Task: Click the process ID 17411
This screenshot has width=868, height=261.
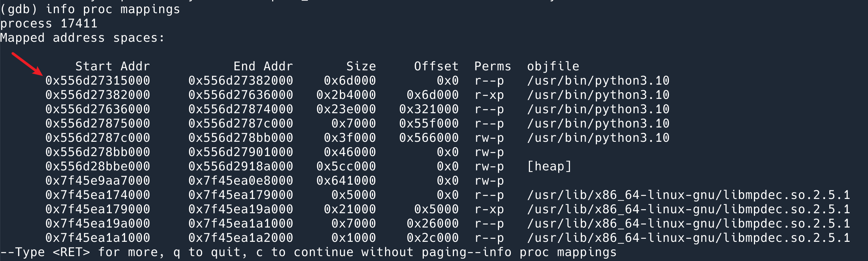Action: click(x=79, y=23)
